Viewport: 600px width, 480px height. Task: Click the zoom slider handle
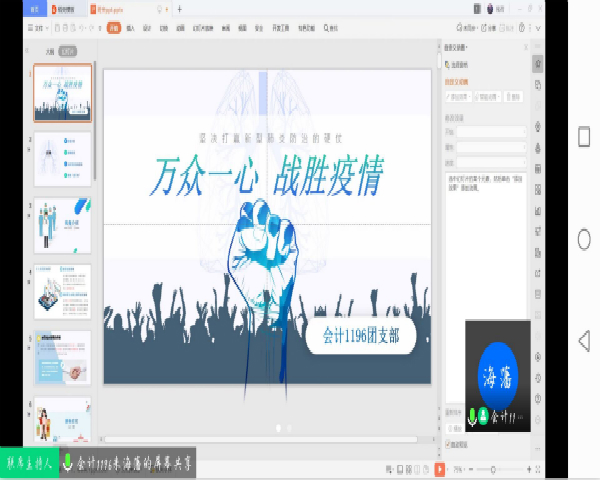pos(493,469)
